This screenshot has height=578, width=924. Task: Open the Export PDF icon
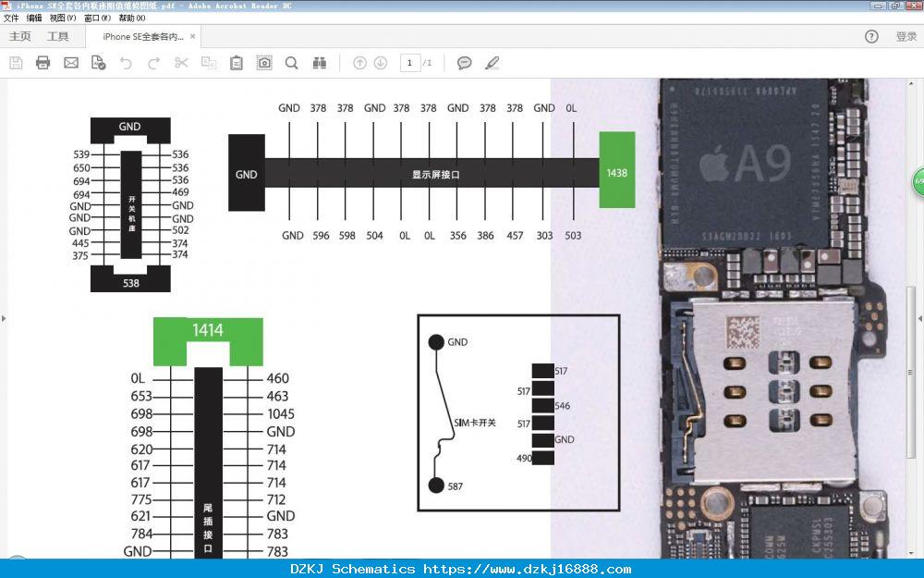point(99,63)
